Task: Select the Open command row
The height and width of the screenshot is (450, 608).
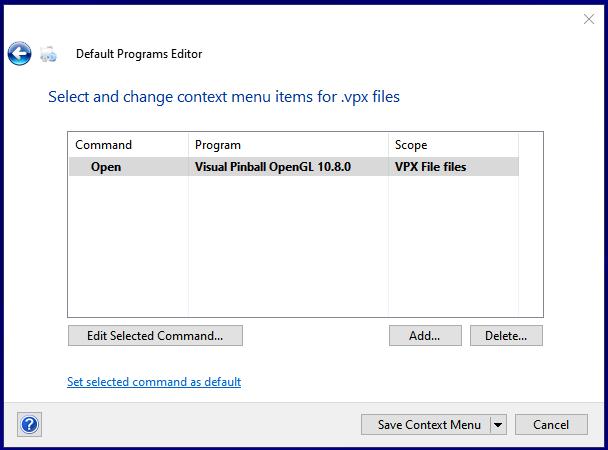Action: pyautogui.click(x=294, y=167)
